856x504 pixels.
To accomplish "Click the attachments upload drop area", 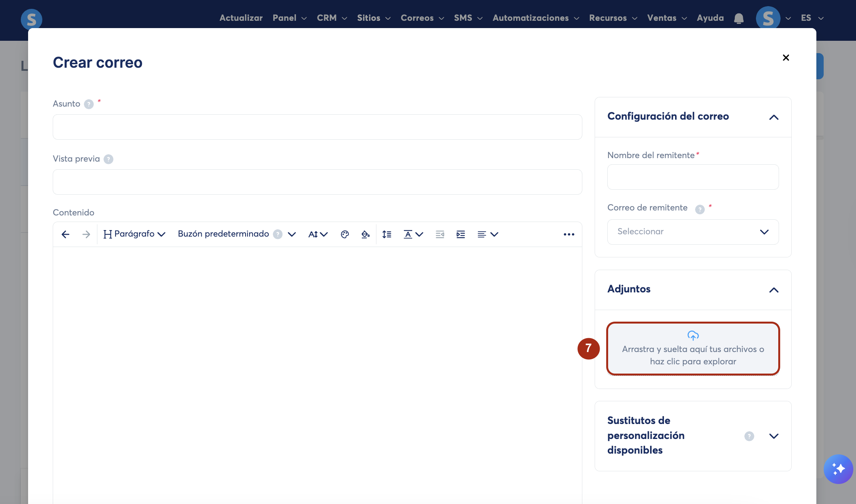I will pyautogui.click(x=693, y=349).
